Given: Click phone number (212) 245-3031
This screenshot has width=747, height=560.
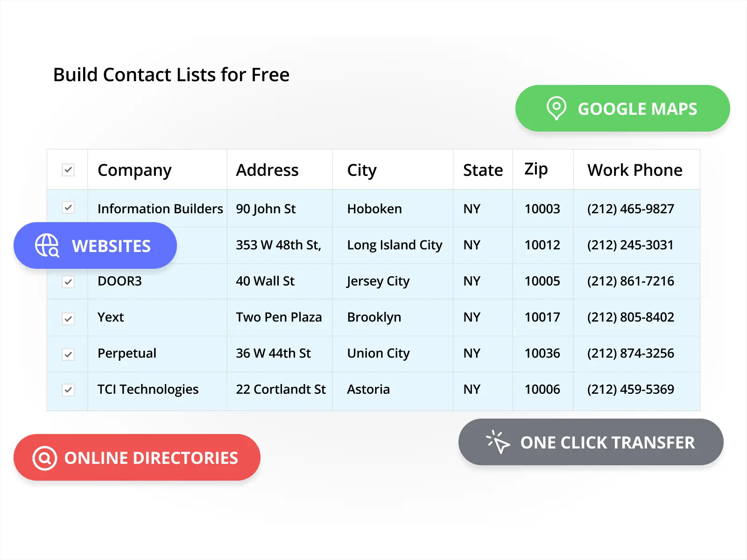Looking at the screenshot, I should [x=630, y=245].
